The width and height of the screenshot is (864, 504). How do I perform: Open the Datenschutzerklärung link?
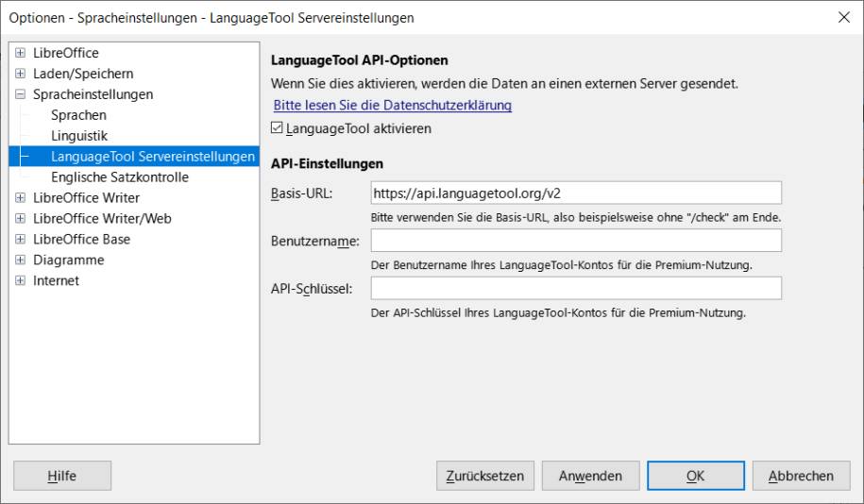click(392, 105)
